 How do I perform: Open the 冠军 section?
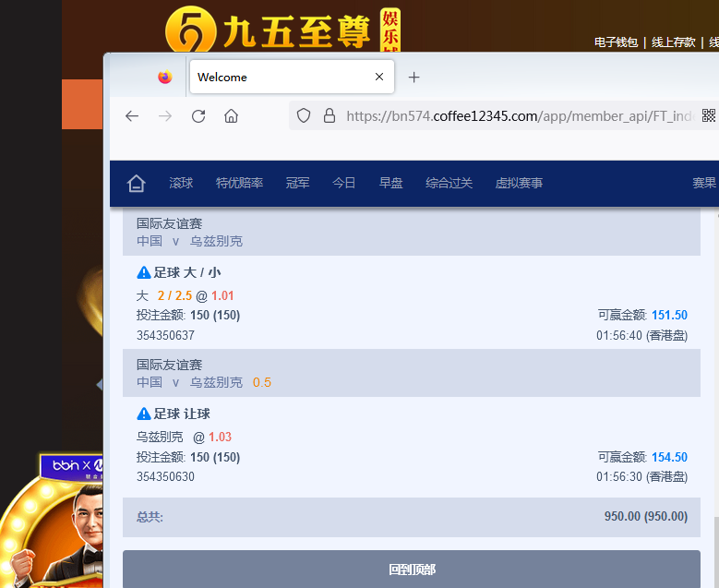pyautogui.click(x=297, y=183)
